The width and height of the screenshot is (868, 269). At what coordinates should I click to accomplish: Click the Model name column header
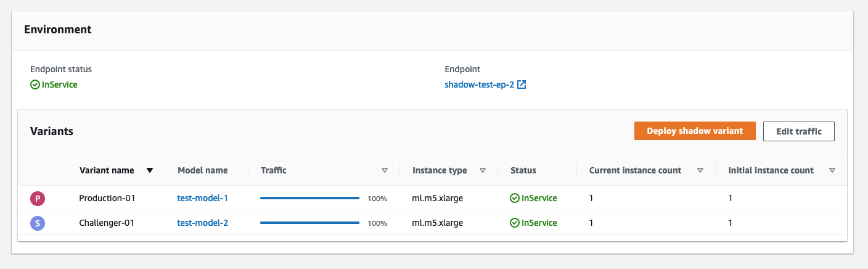tap(202, 170)
